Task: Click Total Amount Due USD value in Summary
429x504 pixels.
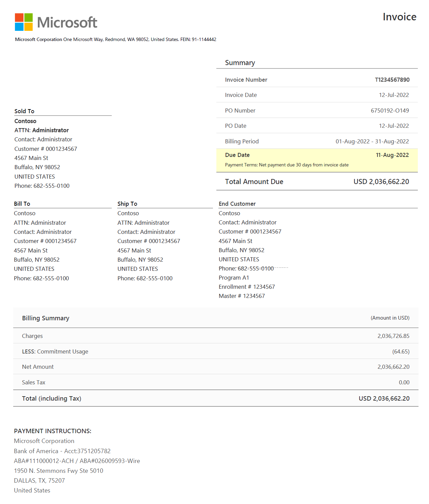Action: pos(381,182)
